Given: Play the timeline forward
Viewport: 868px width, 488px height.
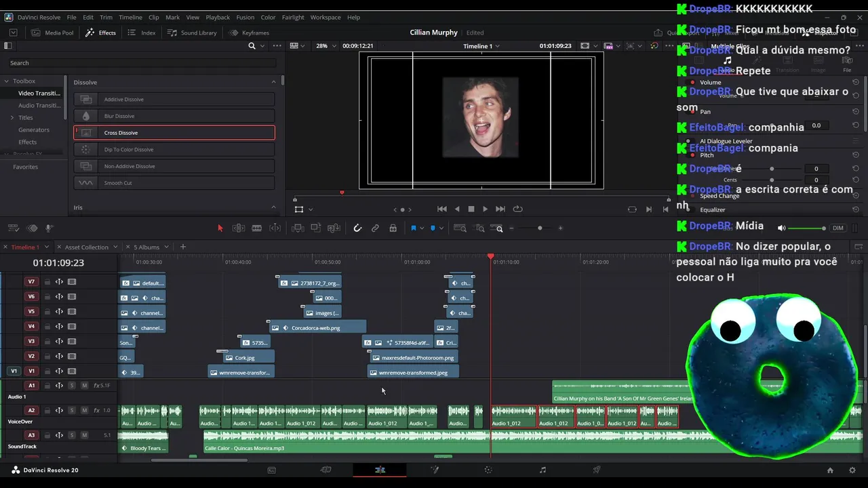Looking at the screenshot, I should point(485,209).
